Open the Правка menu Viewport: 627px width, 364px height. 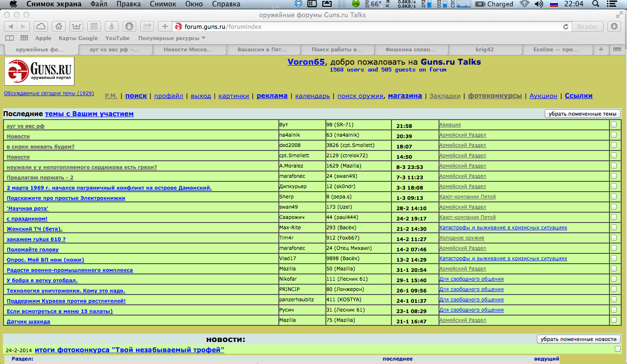click(128, 4)
